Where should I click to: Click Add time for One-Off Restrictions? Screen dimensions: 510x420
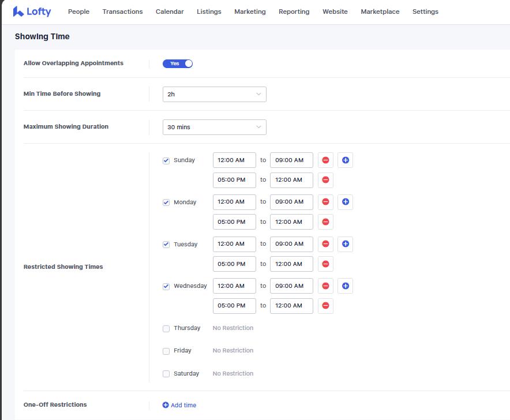pos(179,405)
